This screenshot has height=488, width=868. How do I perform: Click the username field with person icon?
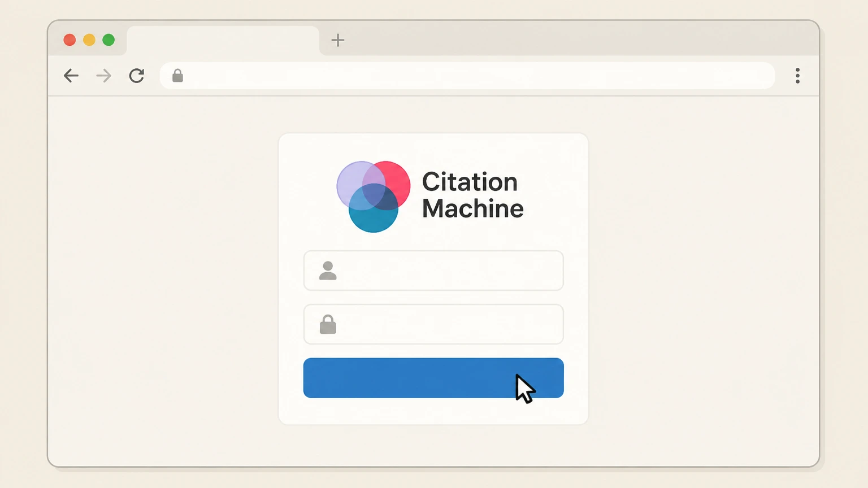pyautogui.click(x=433, y=271)
